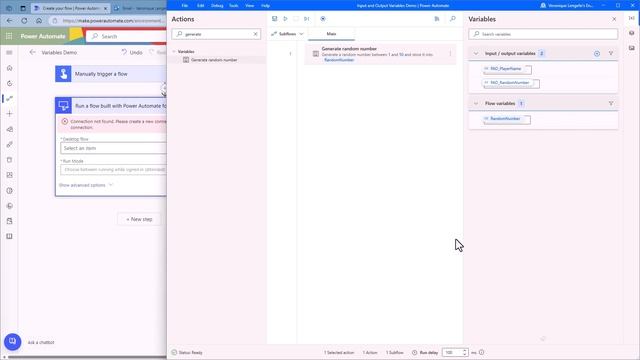This screenshot has height=360, width=640.
Task: Click the browser home button
Action: (x=39, y=20)
